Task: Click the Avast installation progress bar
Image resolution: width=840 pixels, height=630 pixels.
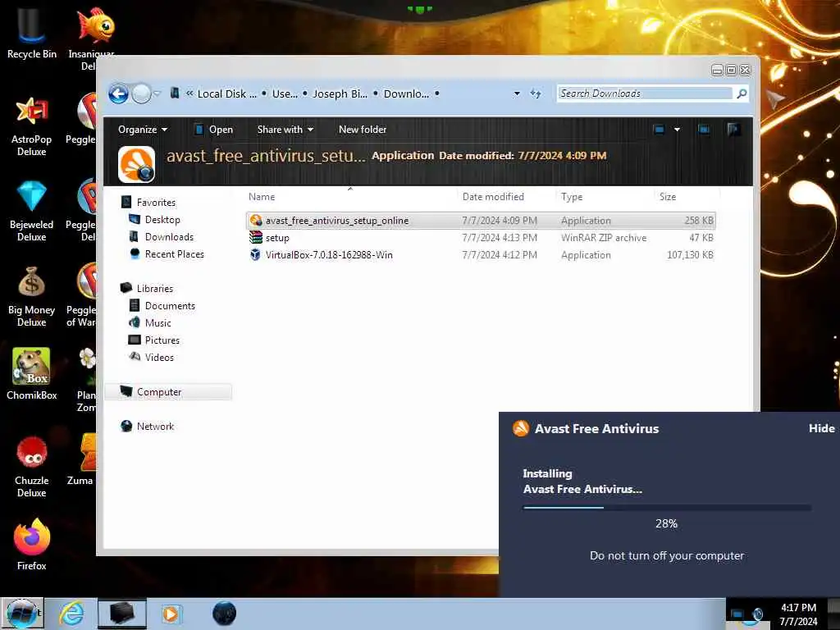Action: coord(667,507)
